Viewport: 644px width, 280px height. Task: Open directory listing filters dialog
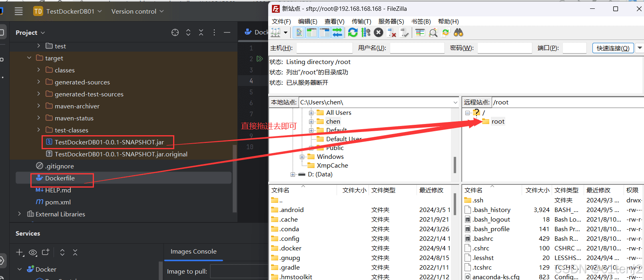click(420, 32)
